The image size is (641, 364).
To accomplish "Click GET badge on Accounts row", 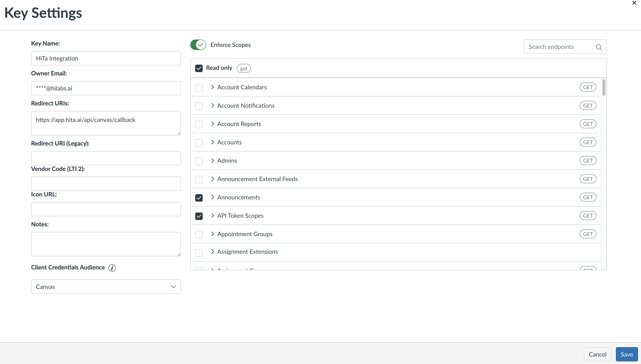I will pos(588,142).
